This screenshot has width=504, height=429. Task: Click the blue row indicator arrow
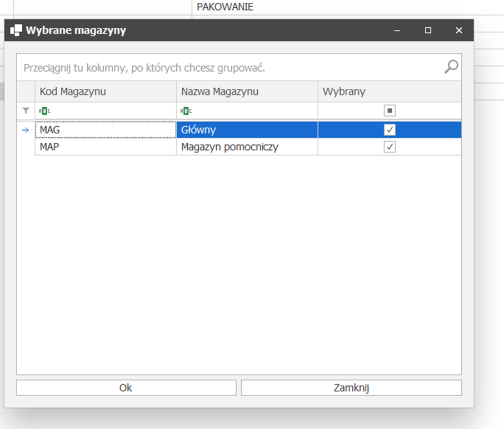click(x=26, y=130)
